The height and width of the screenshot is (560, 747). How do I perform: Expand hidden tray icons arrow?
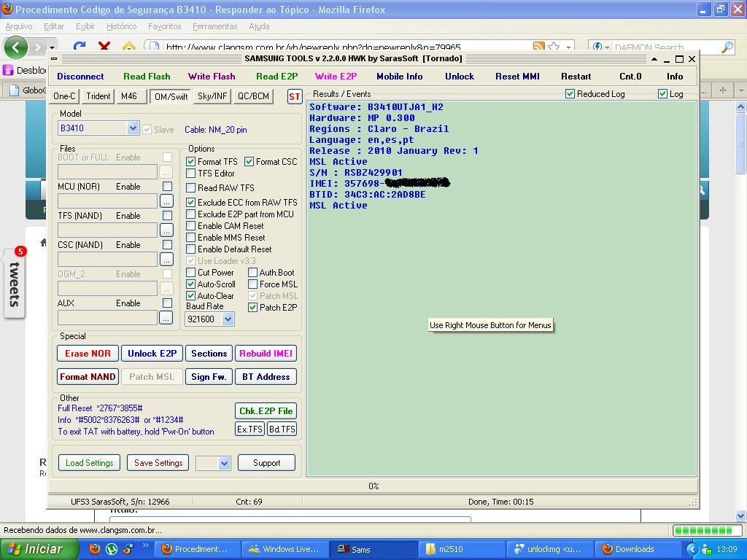[692, 549]
